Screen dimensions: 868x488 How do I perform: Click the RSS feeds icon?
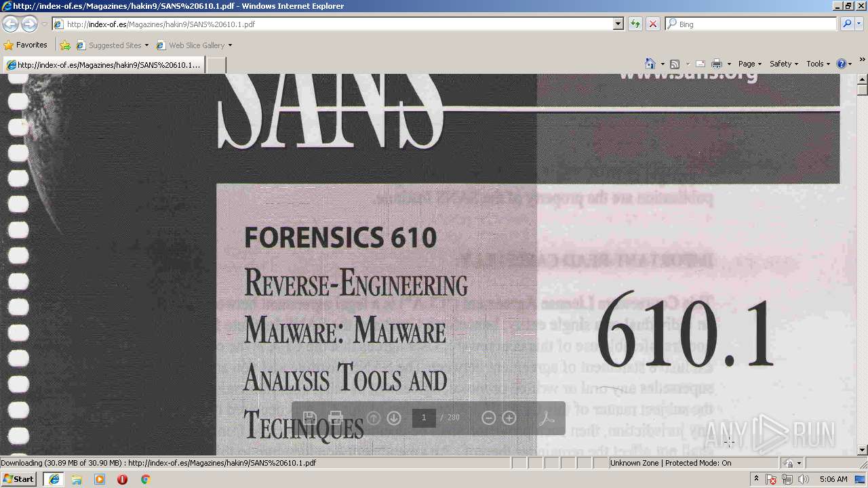[x=674, y=64]
